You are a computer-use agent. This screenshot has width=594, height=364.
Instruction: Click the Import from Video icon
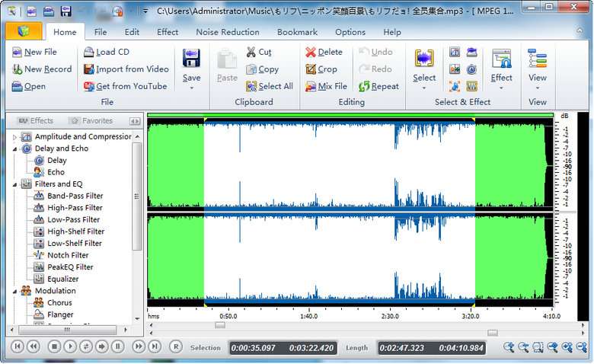point(88,69)
